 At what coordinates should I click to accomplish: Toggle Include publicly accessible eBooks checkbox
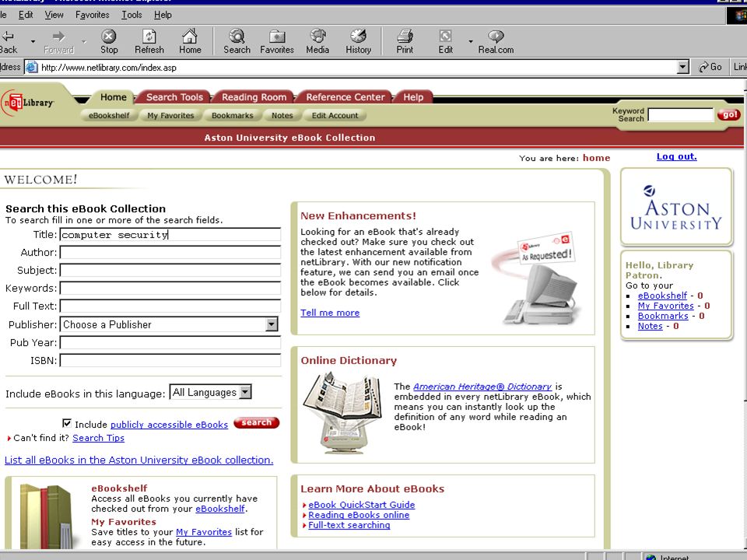tap(67, 423)
